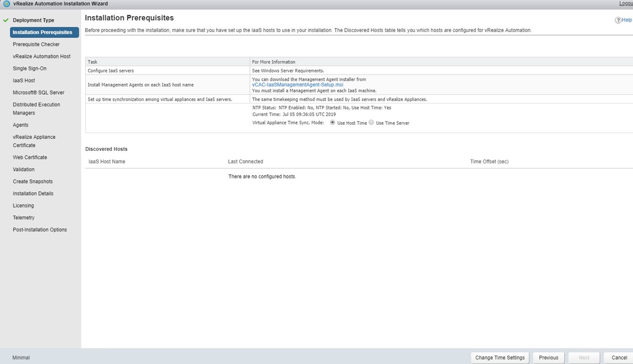Click the NTP Status line
This screenshot has height=364, width=633.
click(x=322, y=108)
